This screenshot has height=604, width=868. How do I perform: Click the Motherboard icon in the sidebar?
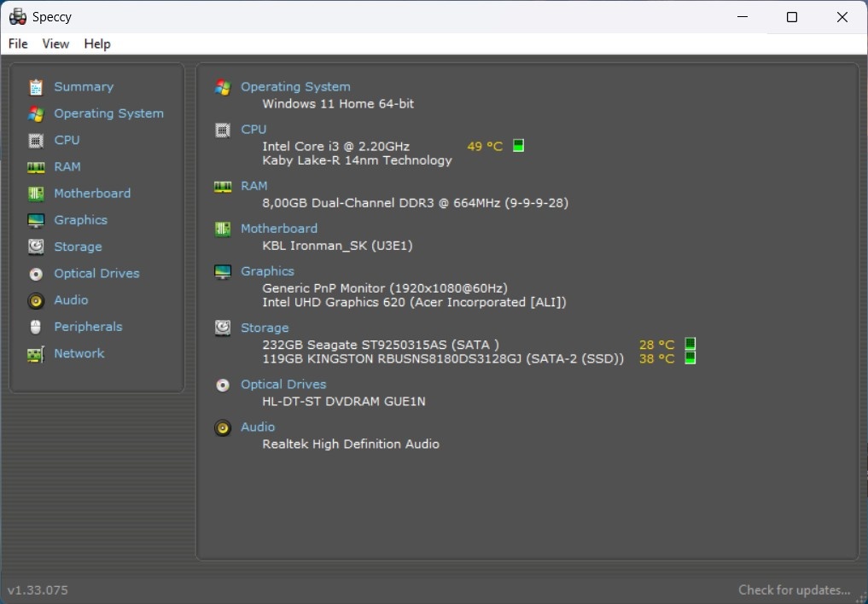[x=35, y=193]
